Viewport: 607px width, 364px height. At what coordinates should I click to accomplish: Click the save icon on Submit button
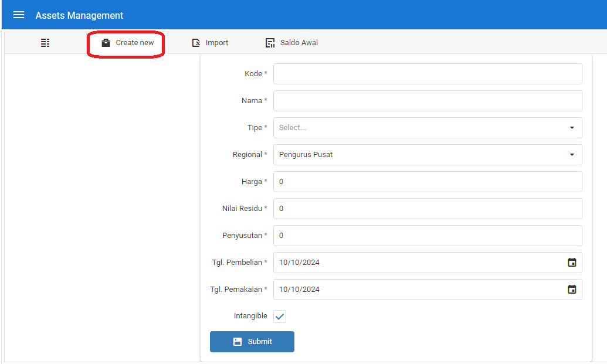(238, 342)
